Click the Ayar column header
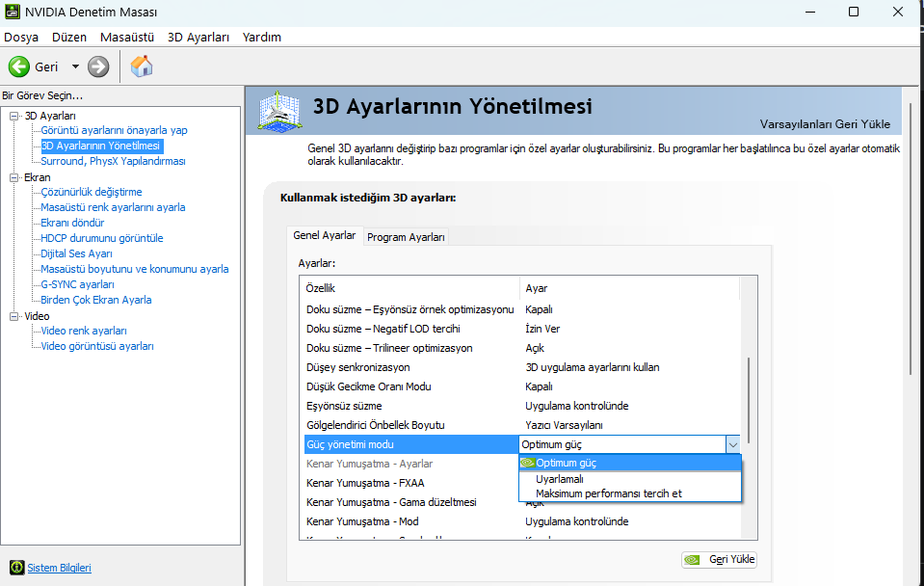Image resolution: width=924 pixels, height=586 pixels. (629, 288)
